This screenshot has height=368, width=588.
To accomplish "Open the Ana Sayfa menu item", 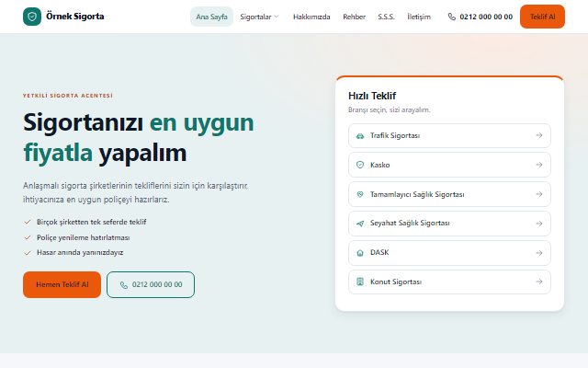I will [211, 17].
